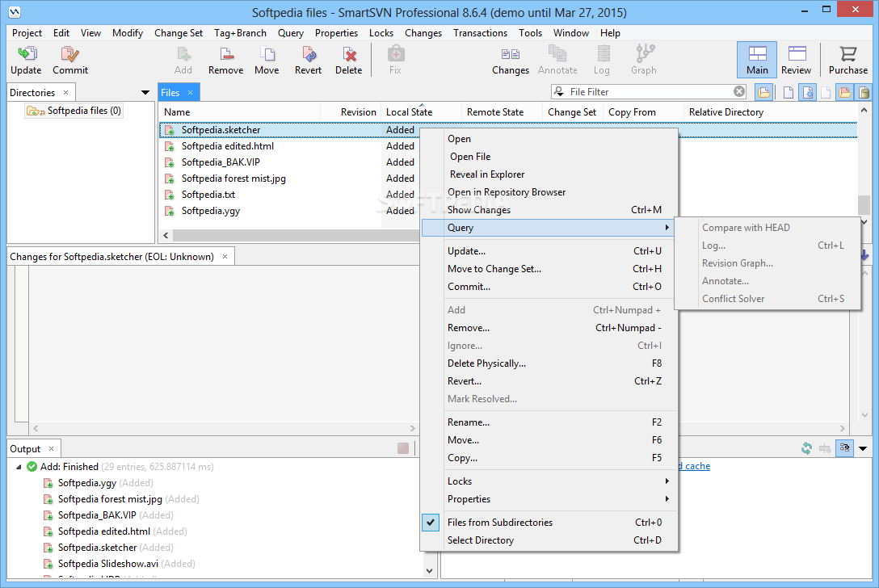This screenshot has width=879, height=588.
Task: Toggle the database-cylinder file display filter button
Action: coord(864,92)
